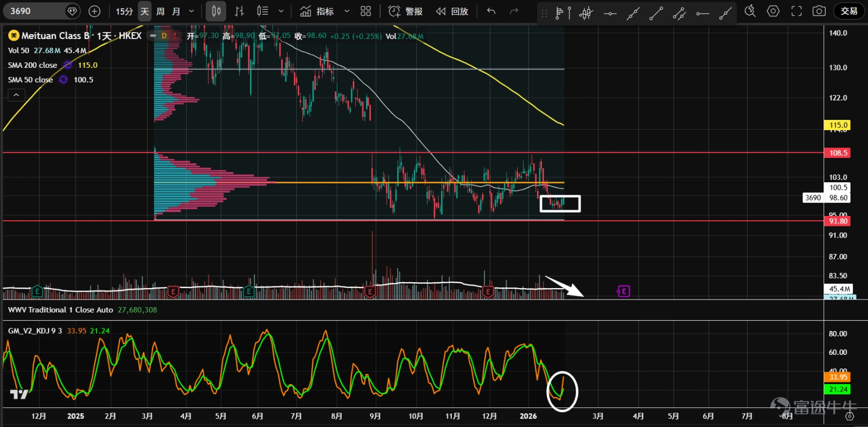Image resolution: width=868 pixels, height=427 pixels.
Task: Open the quick search lightning icon
Action: point(750,11)
